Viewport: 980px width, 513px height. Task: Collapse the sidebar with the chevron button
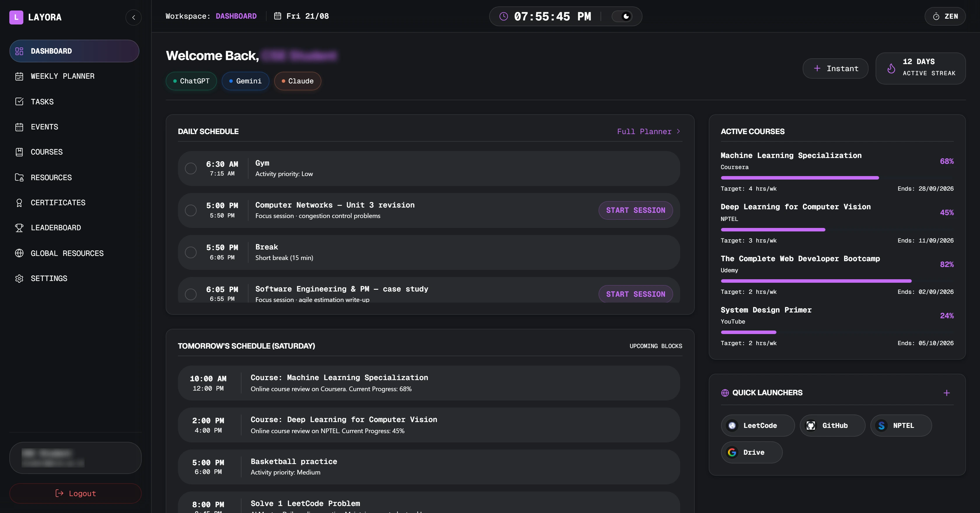(x=134, y=17)
